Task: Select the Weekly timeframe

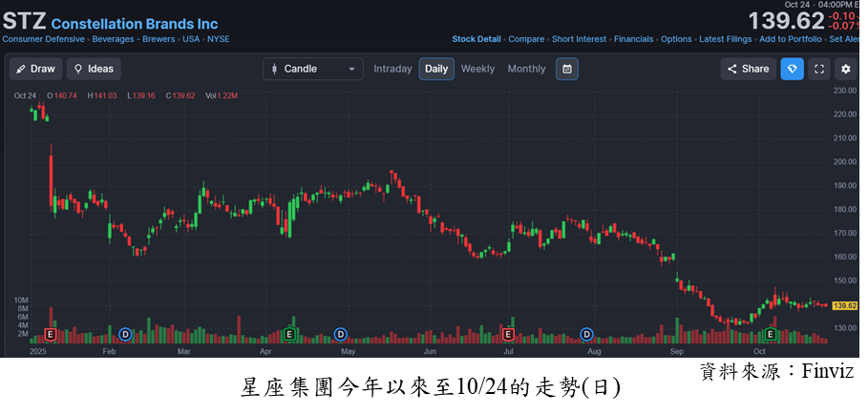Action: click(x=477, y=69)
